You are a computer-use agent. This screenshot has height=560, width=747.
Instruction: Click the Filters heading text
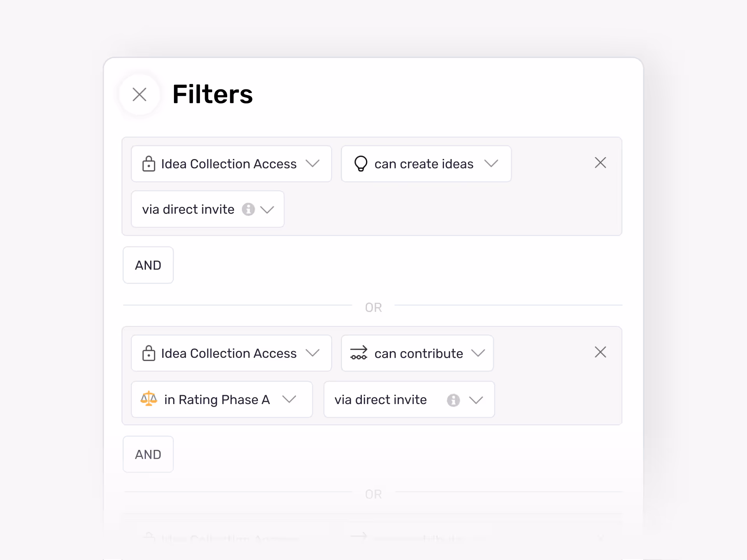(x=212, y=94)
